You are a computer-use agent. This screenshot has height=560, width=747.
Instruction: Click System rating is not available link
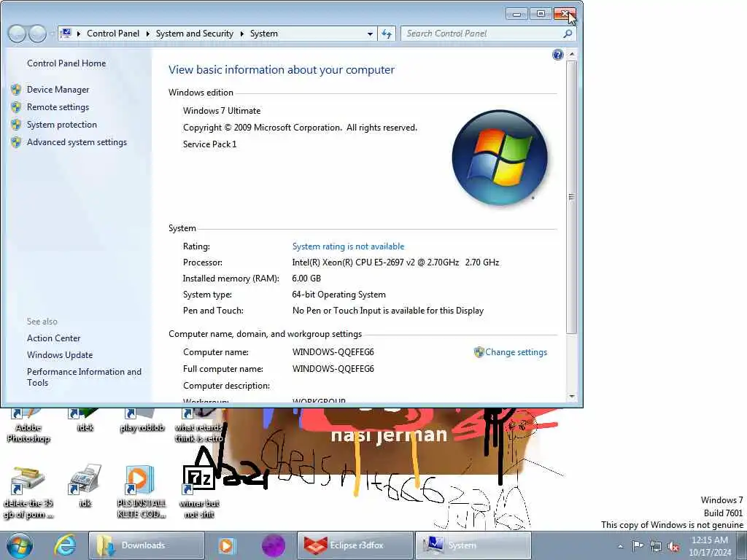coord(348,246)
